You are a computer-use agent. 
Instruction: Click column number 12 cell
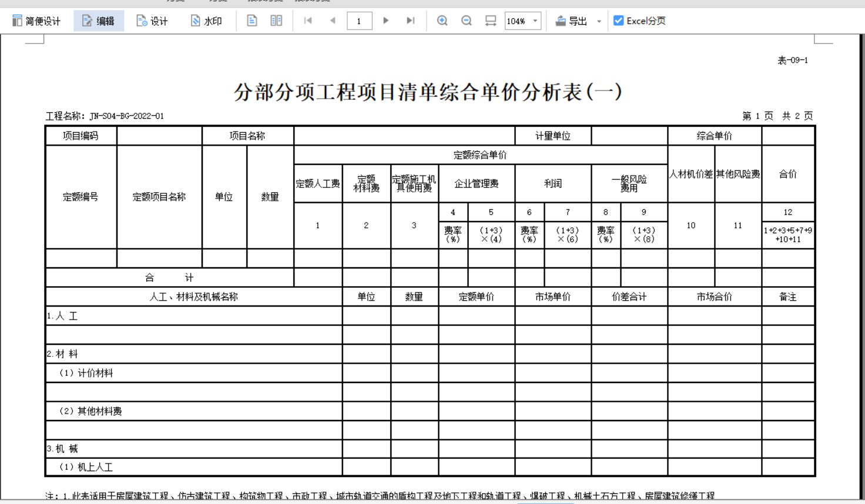point(788,212)
